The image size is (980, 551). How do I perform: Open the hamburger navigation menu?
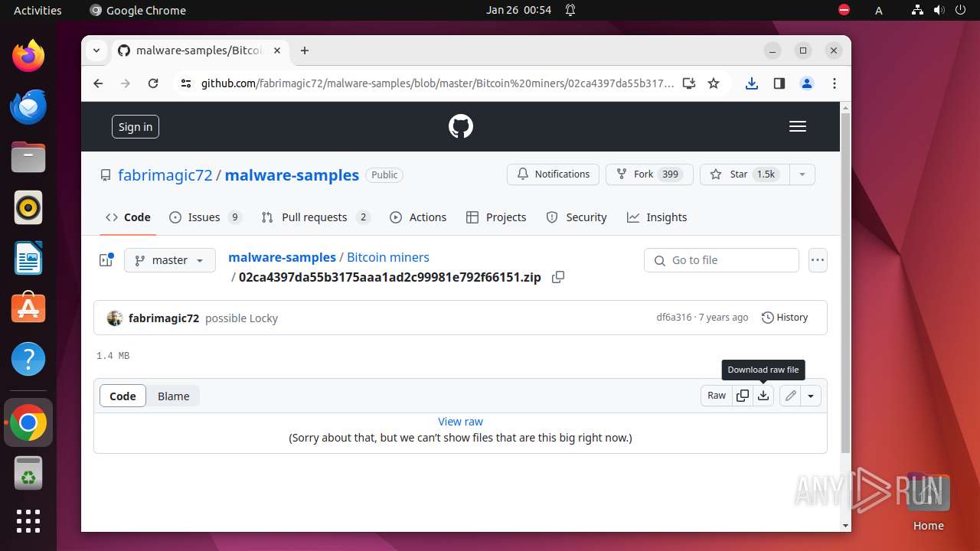pos(798,126)
